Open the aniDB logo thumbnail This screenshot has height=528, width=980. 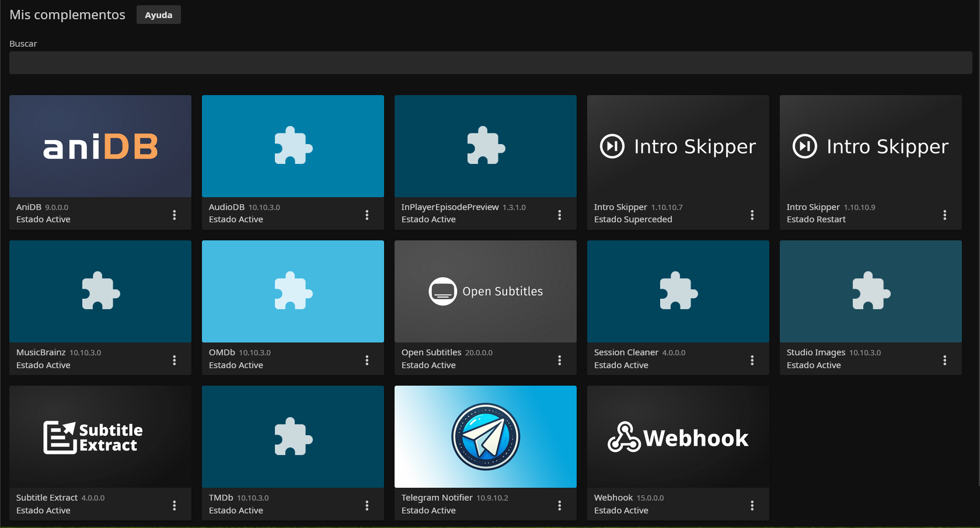pos(100,146)
